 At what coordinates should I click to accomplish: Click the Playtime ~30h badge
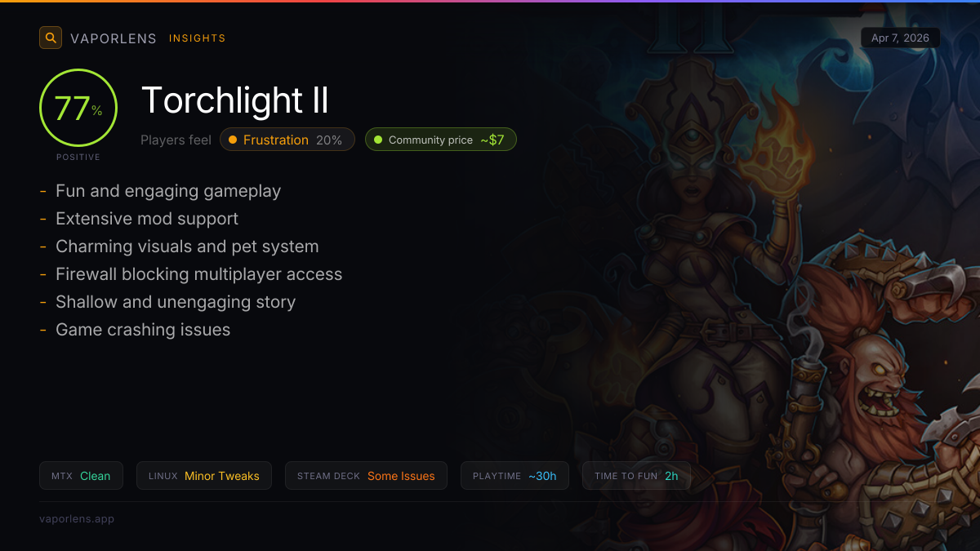pos(514,476)
